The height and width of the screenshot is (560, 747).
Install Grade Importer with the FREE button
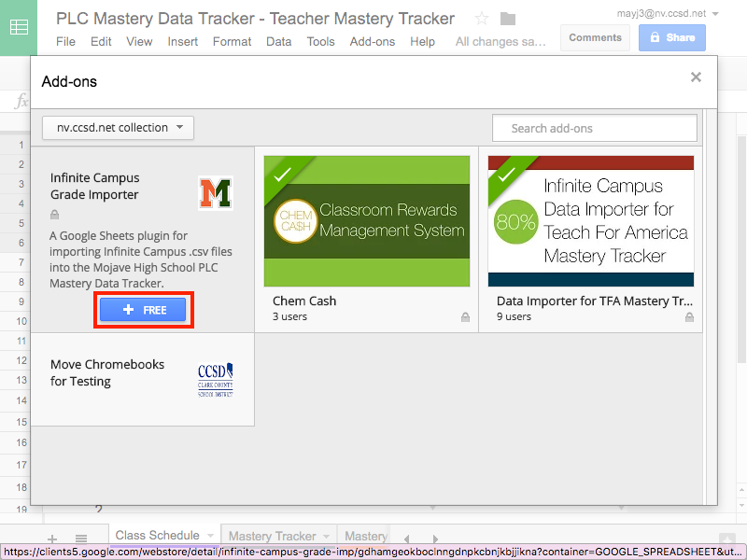click(143, 310)
